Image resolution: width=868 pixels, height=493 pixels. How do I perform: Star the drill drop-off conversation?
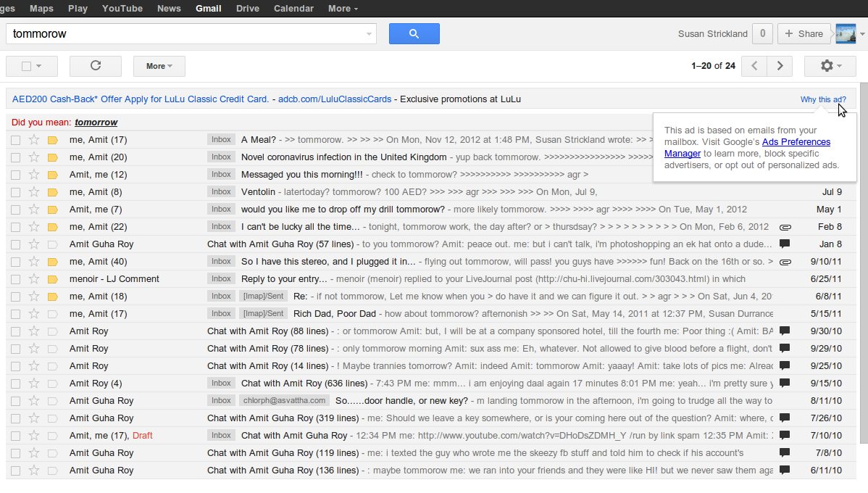click(x=34, y=210)
